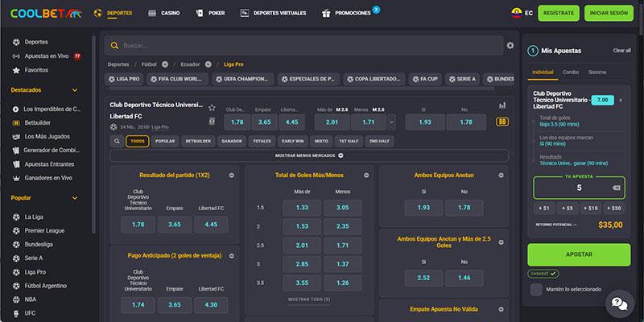Open Apuestas en Vivo in sidebar
This screenshot has height=322, width=644.
pyautogui.click(x=47, y=56)
